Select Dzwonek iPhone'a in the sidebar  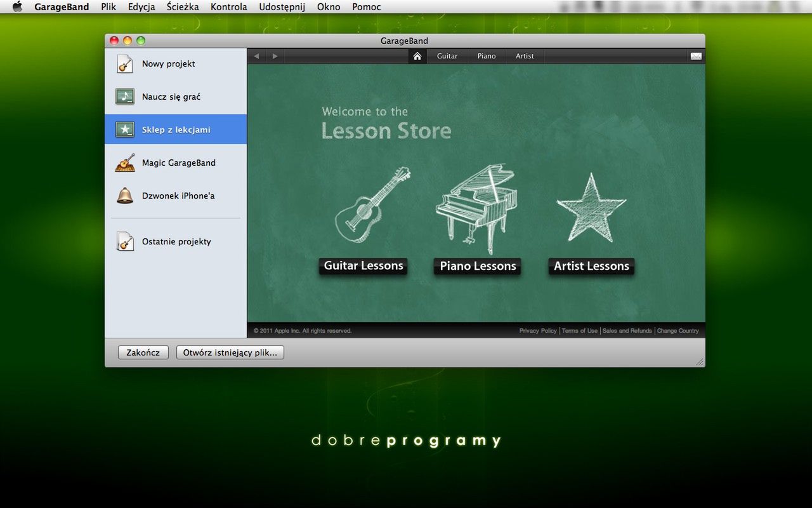[x=176, y=196]
